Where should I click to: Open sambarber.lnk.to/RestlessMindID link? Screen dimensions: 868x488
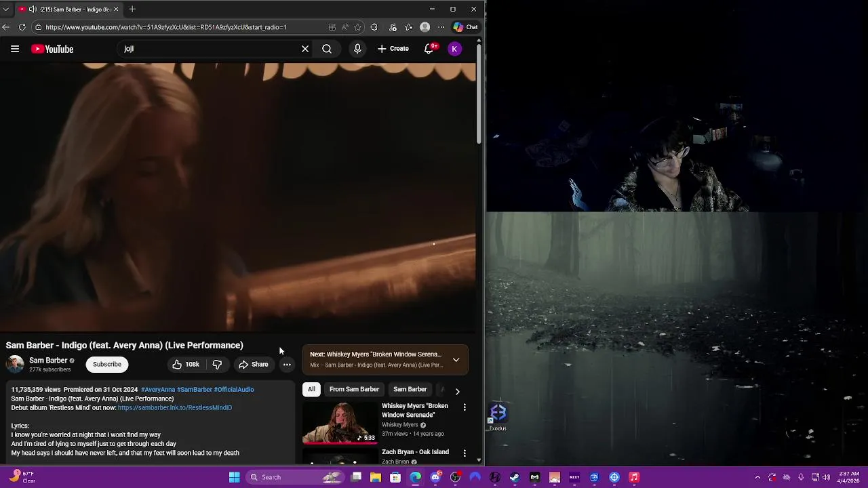tap(175, 408)
